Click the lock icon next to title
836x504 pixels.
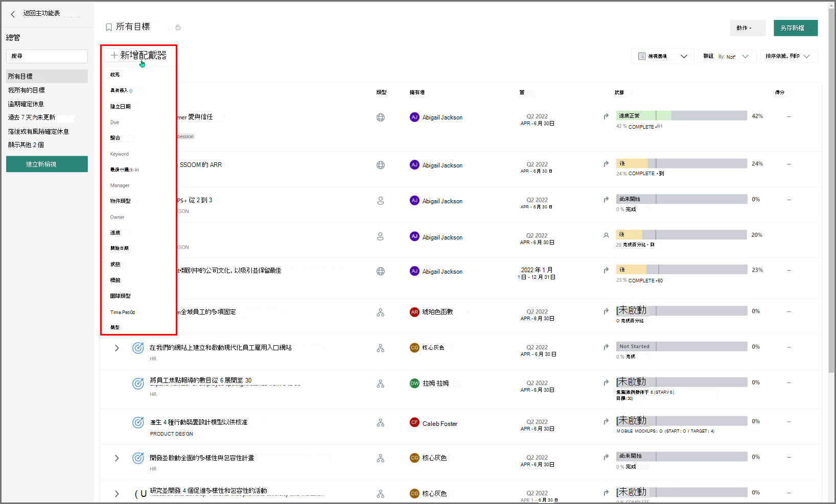[178, 28]
